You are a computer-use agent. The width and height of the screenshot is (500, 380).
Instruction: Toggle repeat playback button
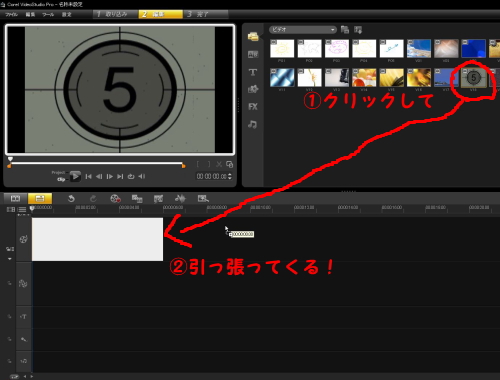click(131, 176)
